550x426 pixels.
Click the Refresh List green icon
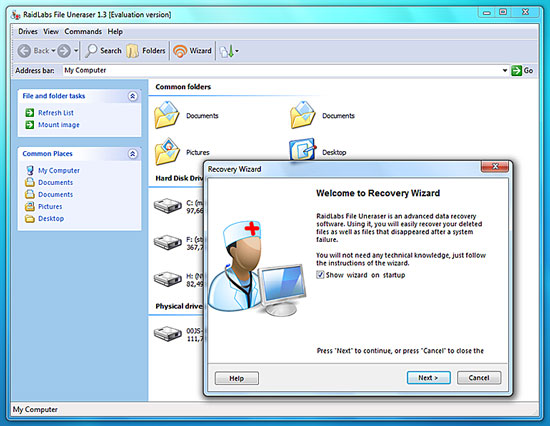pos(30,113)
